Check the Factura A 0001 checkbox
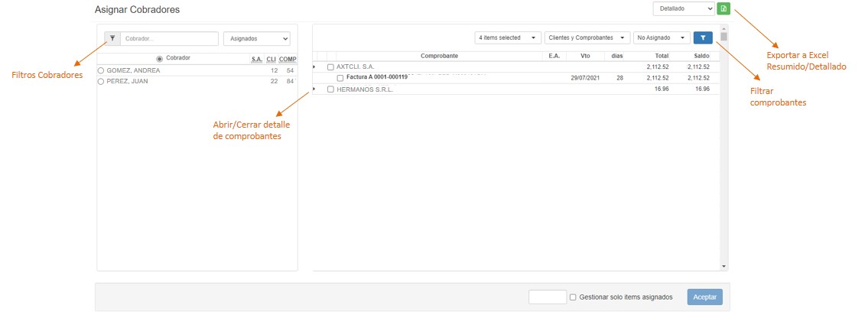 [340, 78]
